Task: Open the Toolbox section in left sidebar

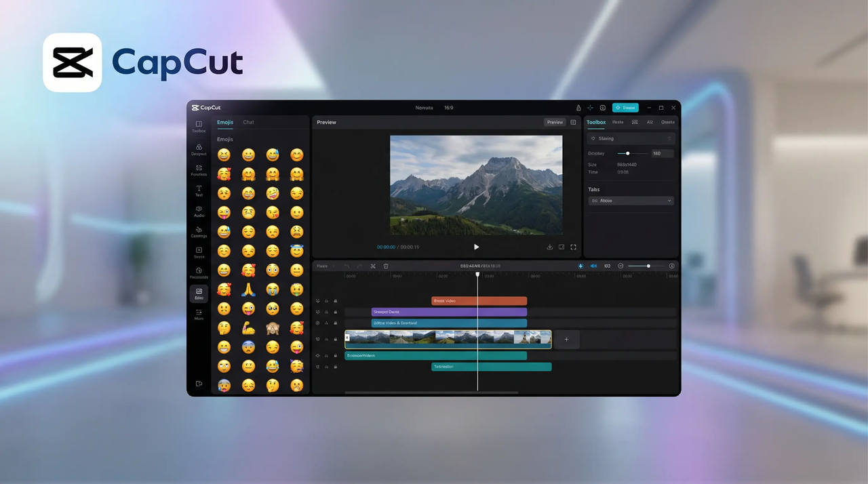Action: 199,126
